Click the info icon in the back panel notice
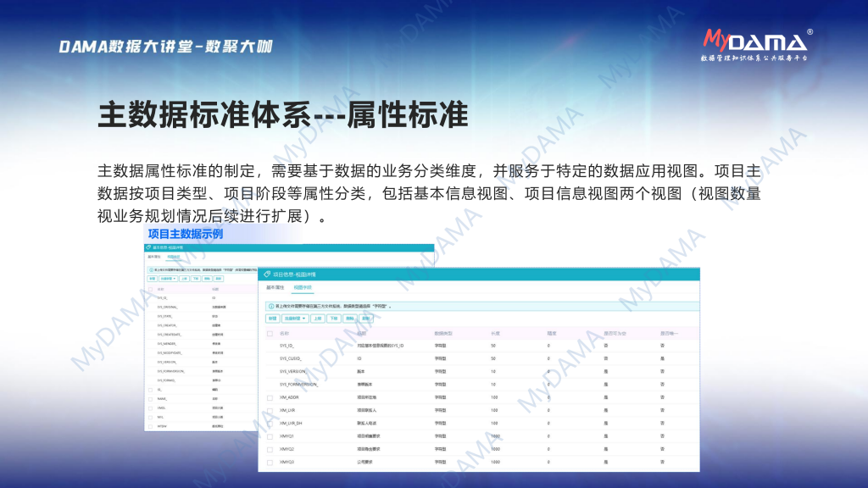Image resolution: width=868 pixels, height=488 pixels. [x=151, y=269]
